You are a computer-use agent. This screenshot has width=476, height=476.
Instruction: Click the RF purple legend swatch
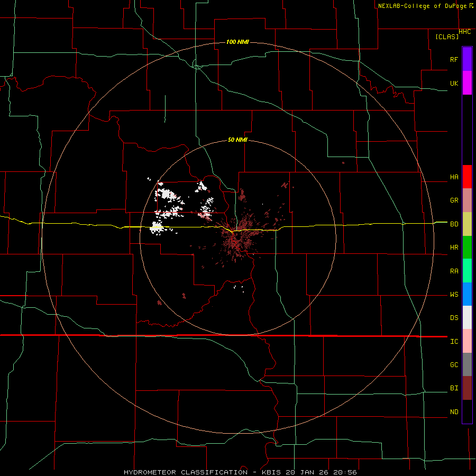click(467, 59)
